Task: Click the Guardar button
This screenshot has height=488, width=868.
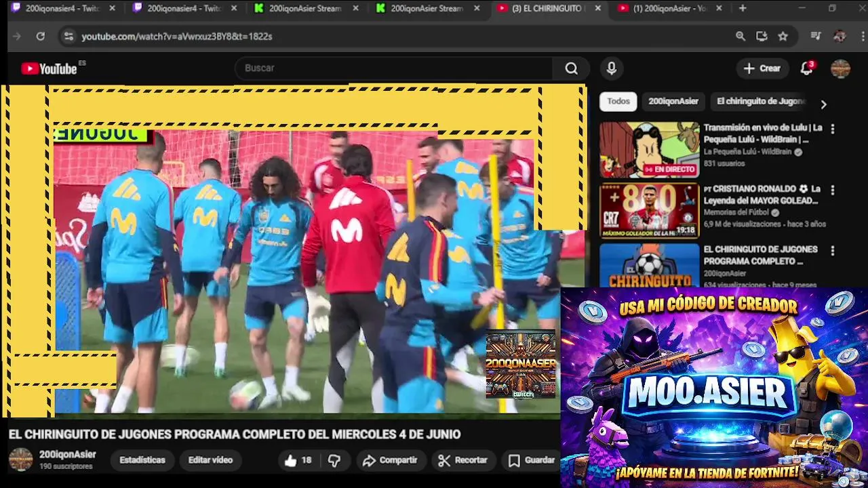Action: [532, 460]
